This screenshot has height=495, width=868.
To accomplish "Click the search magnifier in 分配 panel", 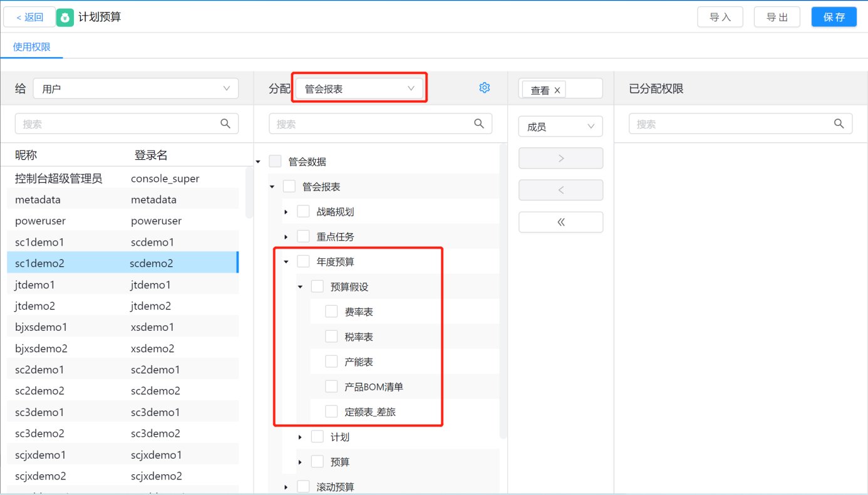I will (x=479, y=124).
